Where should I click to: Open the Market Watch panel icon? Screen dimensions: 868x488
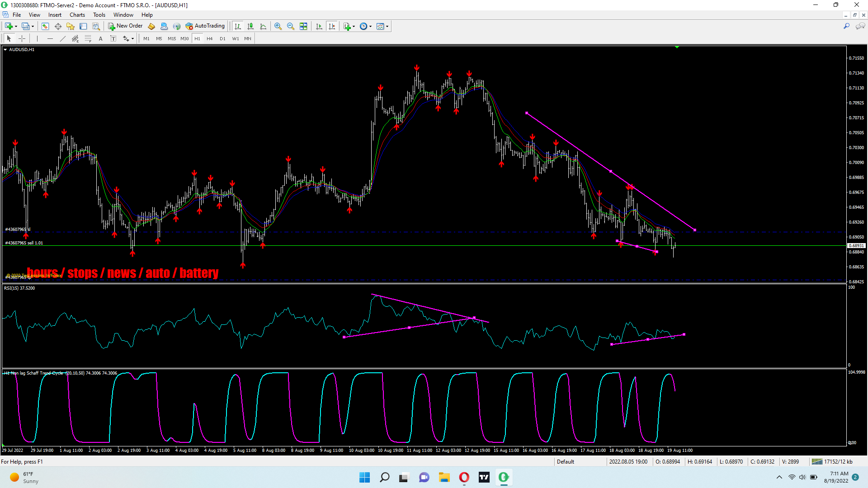click(x=45, y=26)
